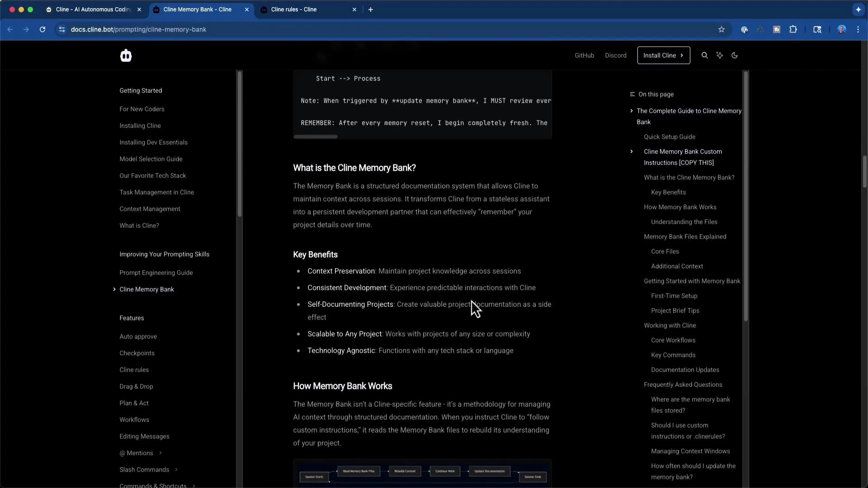Viewport: 868px width, 488px height.
Task: Open the browser extensions puzzle icon
Action: pyautogui.click(x=793, y=29)
